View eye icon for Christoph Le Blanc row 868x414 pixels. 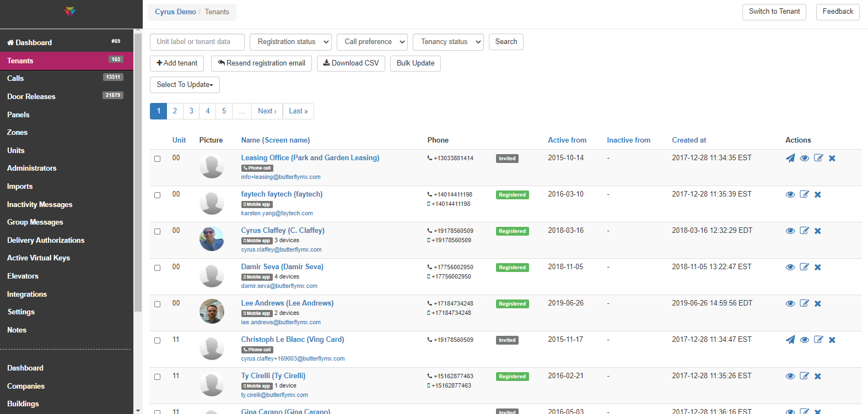click(805, 340)
